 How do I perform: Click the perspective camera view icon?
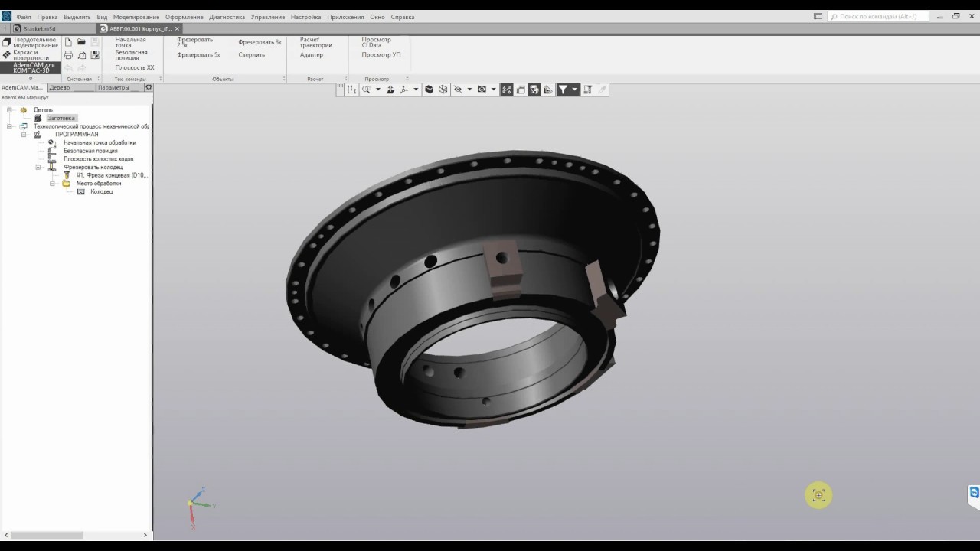(482, 90)
